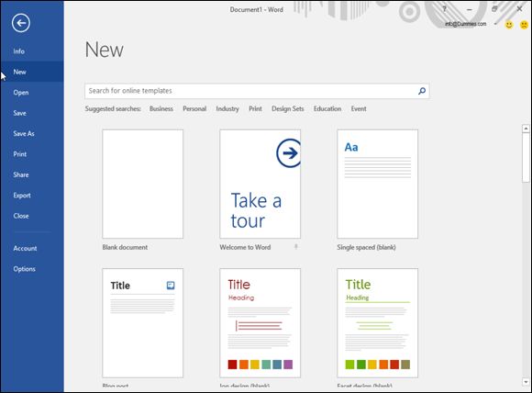The height and width of the screenshot is (393, 532).
Task: Restore down the Word window
Action: pos(494,9)
